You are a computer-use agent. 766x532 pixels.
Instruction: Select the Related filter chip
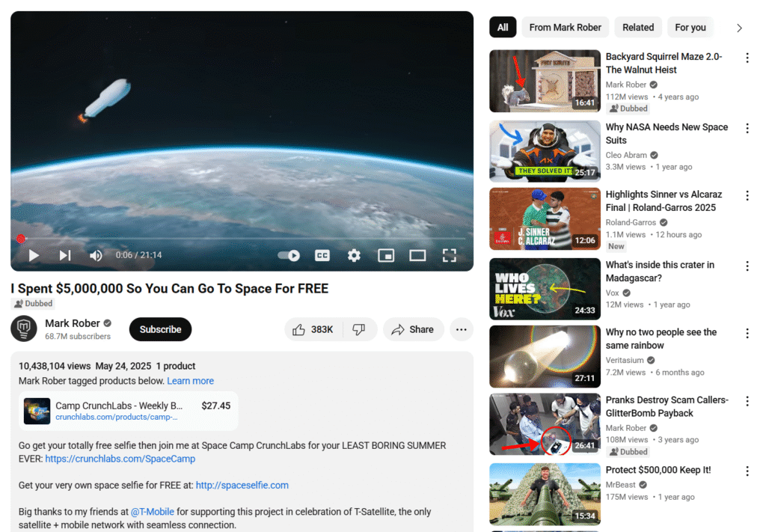tap(638, 27)
